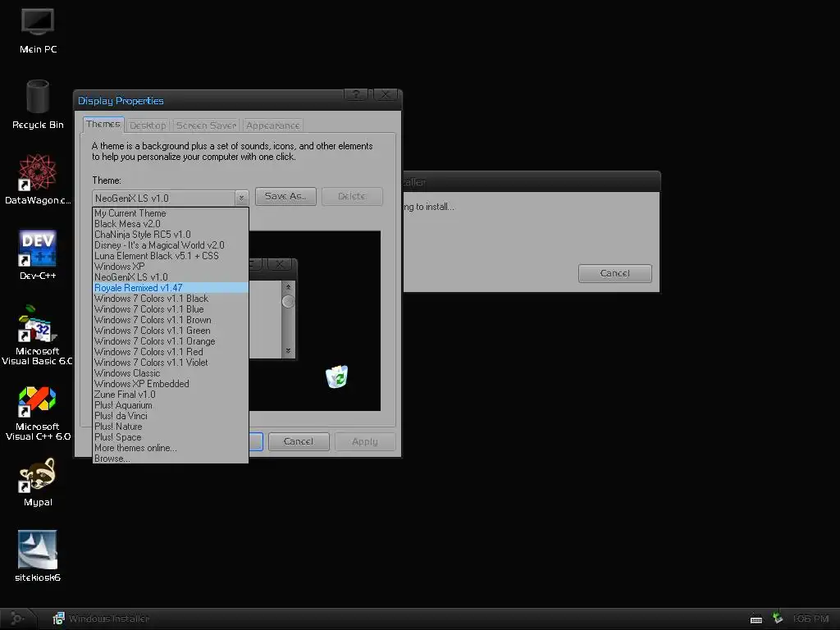Click the Theme combo box showing NeoGenX LS
The height and width of the screenshot is (630, 840).
pos(171,199)
